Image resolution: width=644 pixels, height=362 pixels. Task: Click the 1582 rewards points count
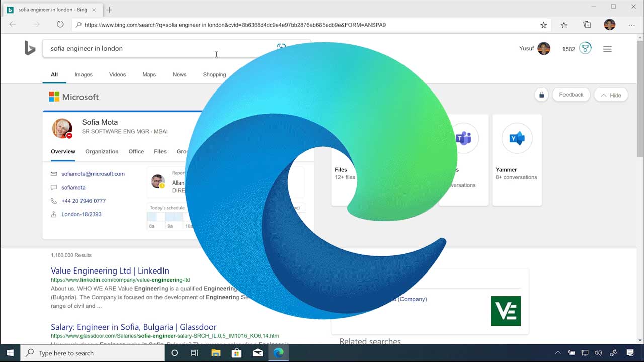pyautogui.click(x=569, y=49)
